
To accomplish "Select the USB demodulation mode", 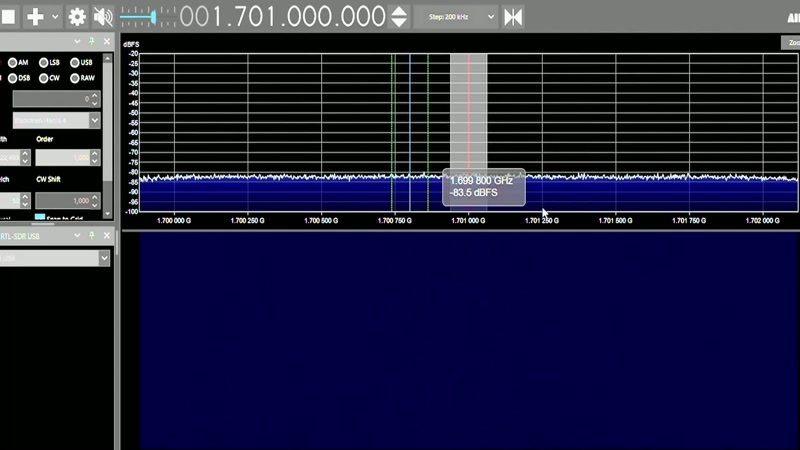I will tap(74, 63).
